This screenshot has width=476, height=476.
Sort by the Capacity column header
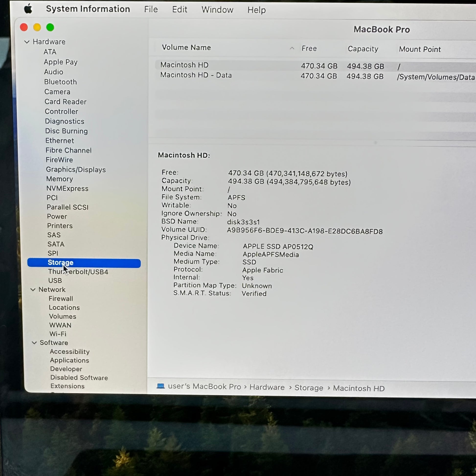point(363,49)
